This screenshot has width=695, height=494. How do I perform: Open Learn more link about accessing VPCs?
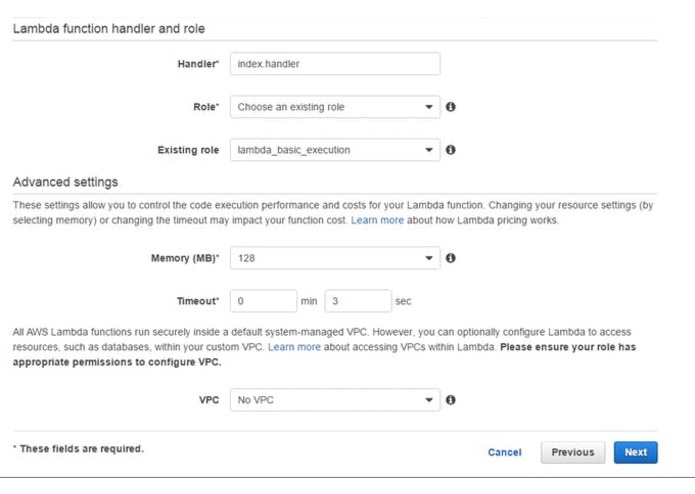click(294, 347)
